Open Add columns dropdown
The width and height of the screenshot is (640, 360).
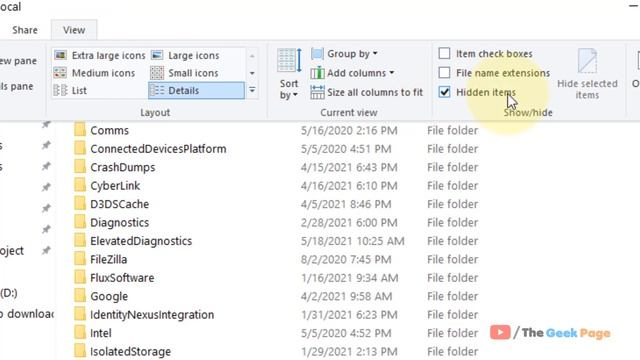point(352,73)
